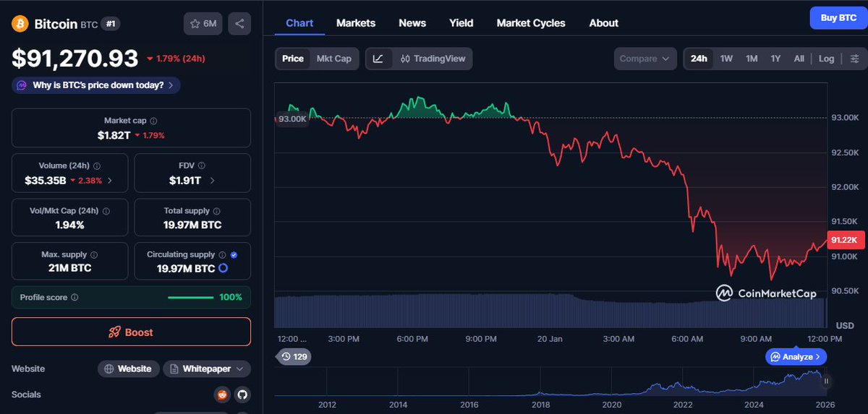The width and height of the screenshot is (868, 414).
Task: Click circulating supply progress ring icon
Action: click(224, 268)
